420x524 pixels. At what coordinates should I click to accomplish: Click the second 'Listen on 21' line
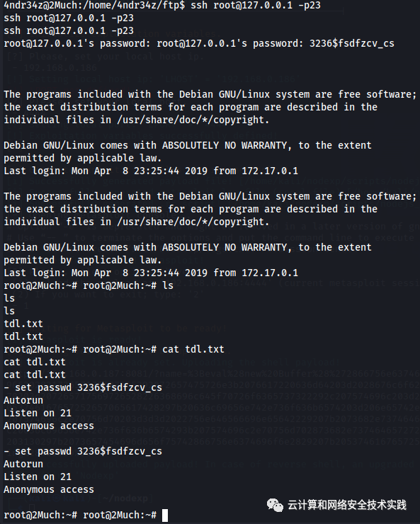pyautogui.click(x=38, y=477)
